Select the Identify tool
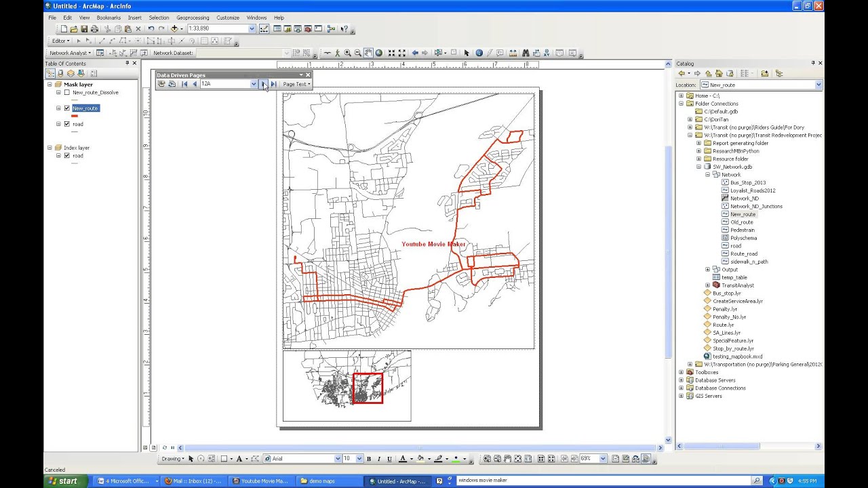Viewport: 868px width, 488px height. (479, 53)
